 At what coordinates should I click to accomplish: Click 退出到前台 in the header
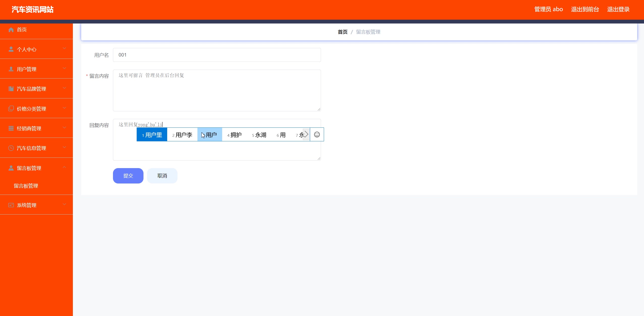[x=585, y=9]
